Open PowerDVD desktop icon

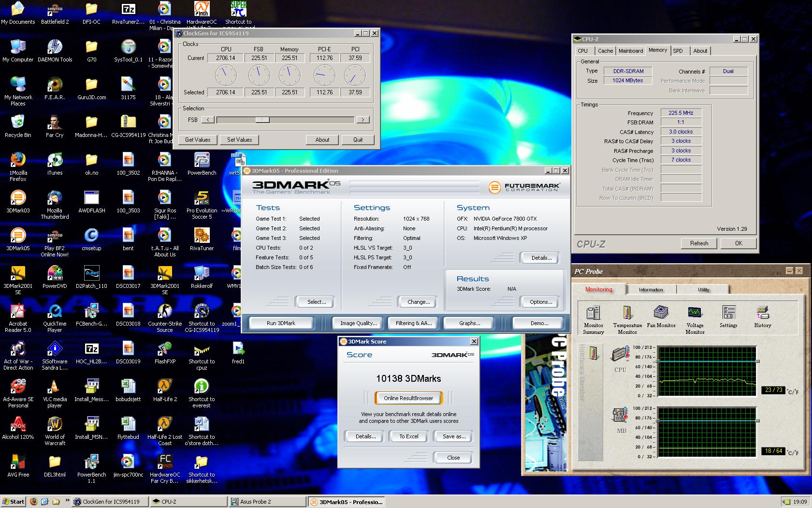tap(55, 277)
